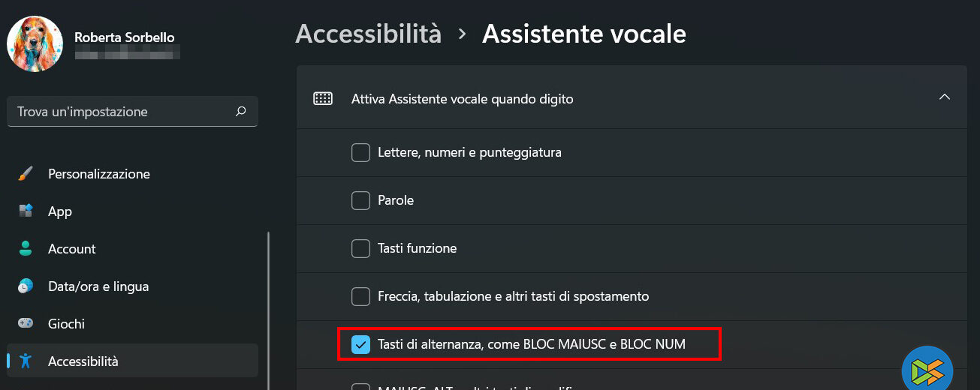Screen dimensions: 980x390
Task: Select Personalizzazione in the sidebar
Action: click(x=98, y=174)
